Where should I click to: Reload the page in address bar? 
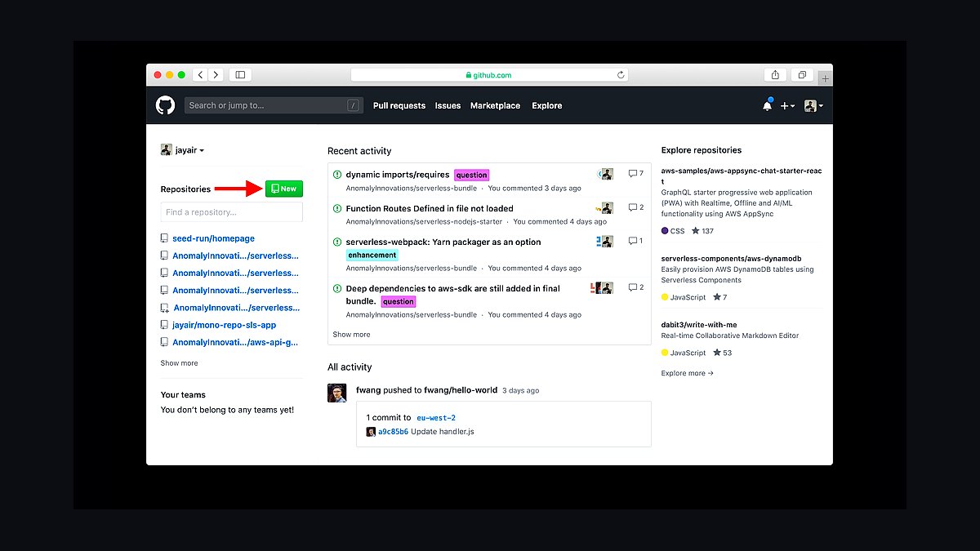[621, 75]
